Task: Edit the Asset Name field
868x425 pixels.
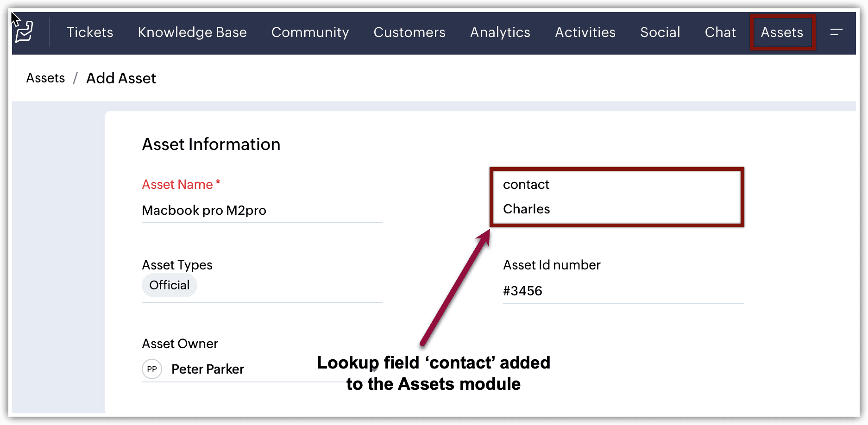Action: click(x=262, y=211)
